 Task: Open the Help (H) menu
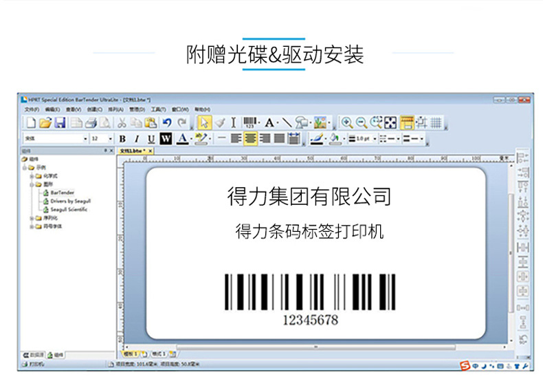click(202, 109)
